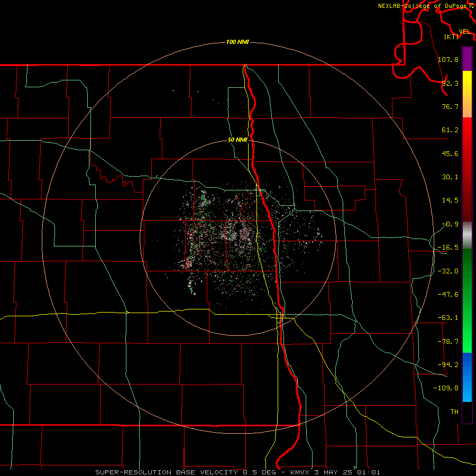Click the -32.0 value on velocity scale
The image size is (476, 476).
[448, 271]
